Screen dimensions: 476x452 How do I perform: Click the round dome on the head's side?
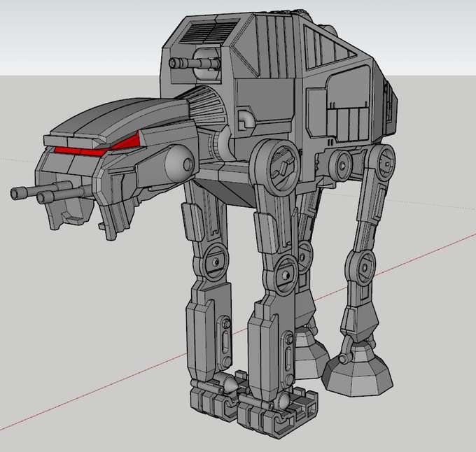pyautogui.click(x=180, y=164)
